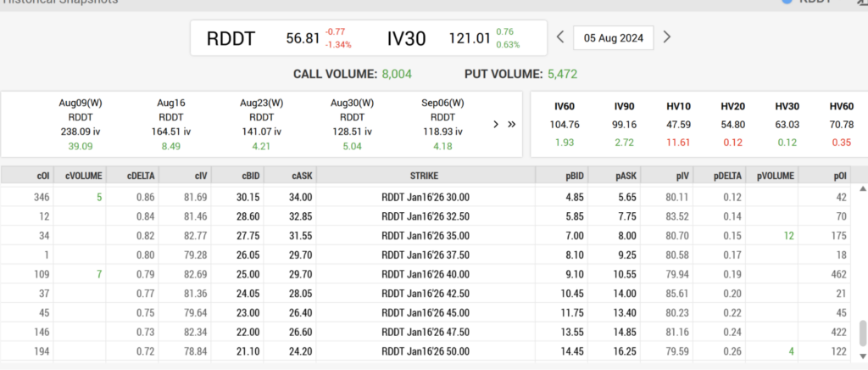
Task: Sort by the cVOLUME column header
Action: pos(84,176)
